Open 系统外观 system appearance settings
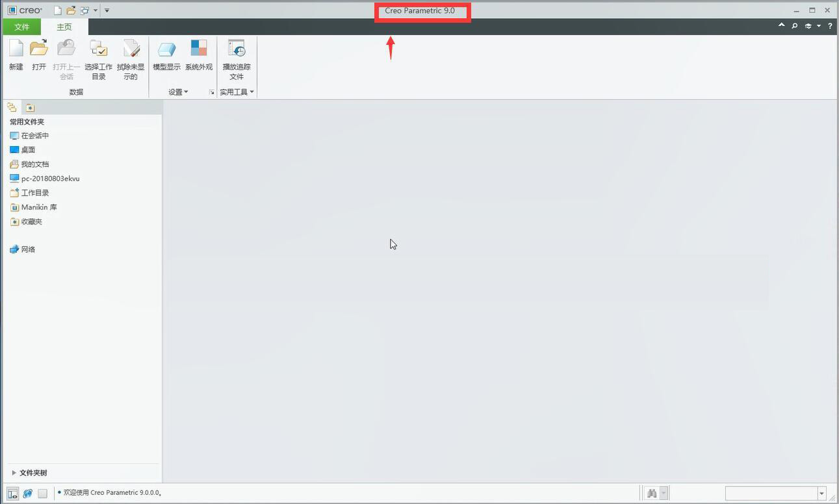839x504 pixels. (199, 49)
